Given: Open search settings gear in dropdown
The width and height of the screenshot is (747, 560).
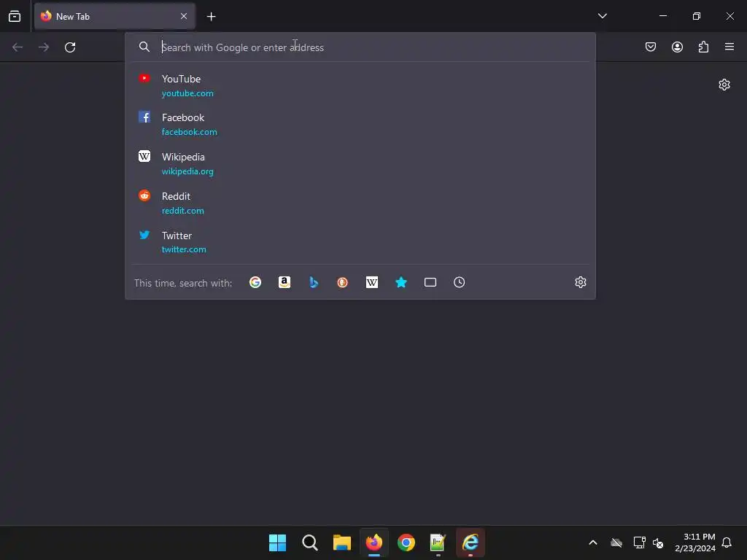Looking at the screenshot, I should click(580, 282).
